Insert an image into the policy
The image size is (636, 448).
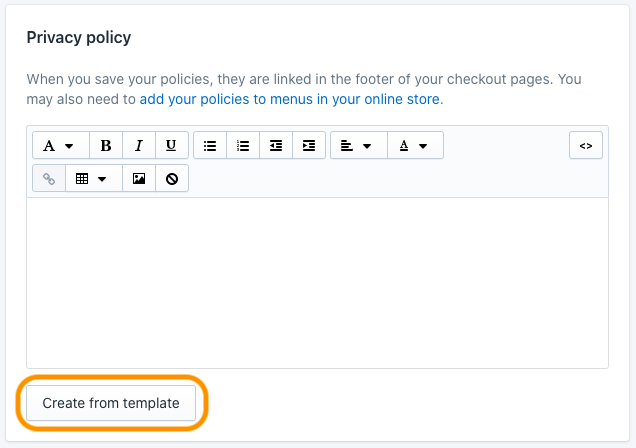[139, 179]
